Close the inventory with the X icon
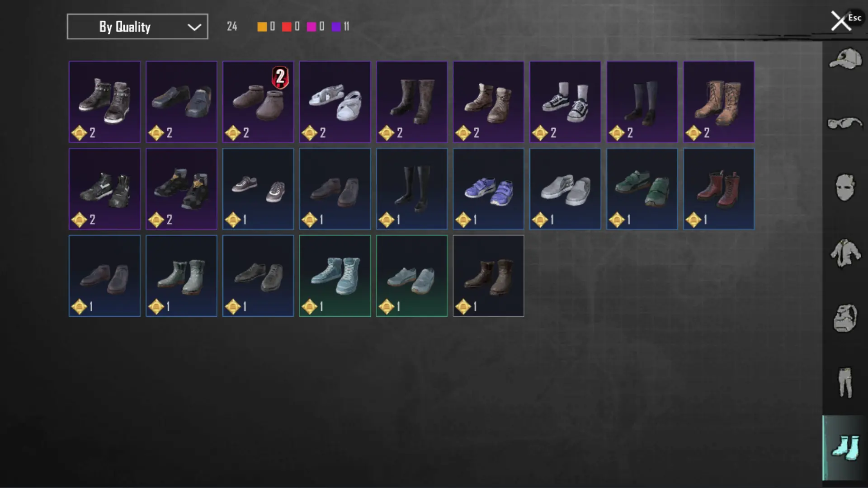Screen dimensions: 868x488 [841, 21]
